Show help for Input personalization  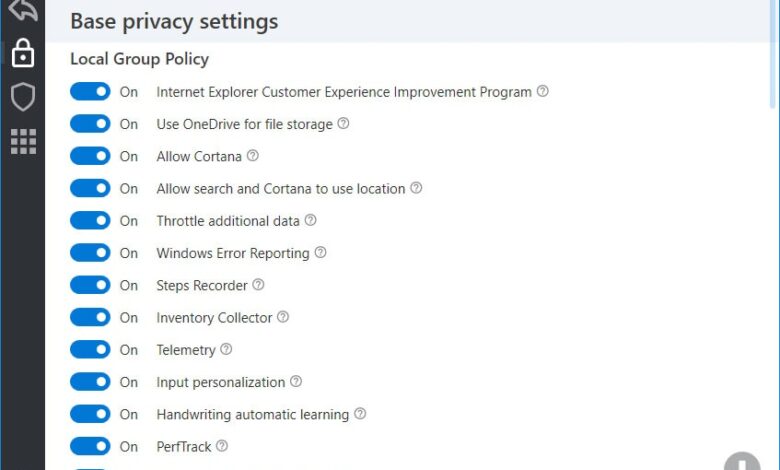(296, 382)
